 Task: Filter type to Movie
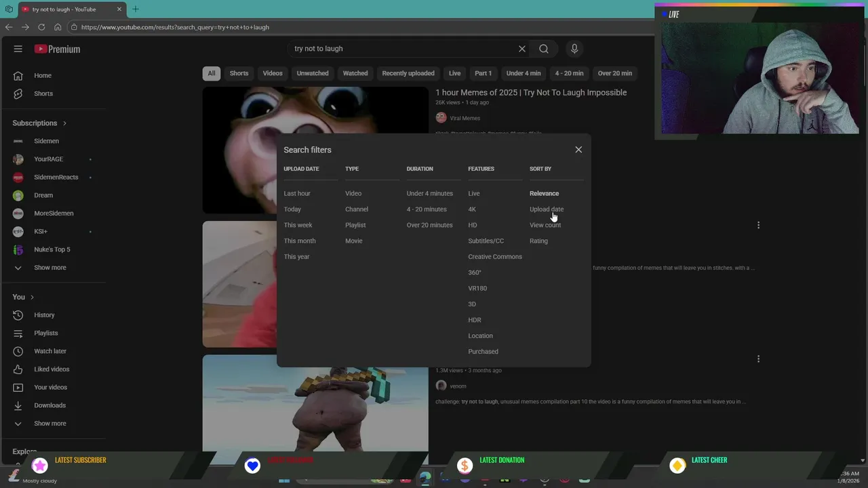[354, 241]
